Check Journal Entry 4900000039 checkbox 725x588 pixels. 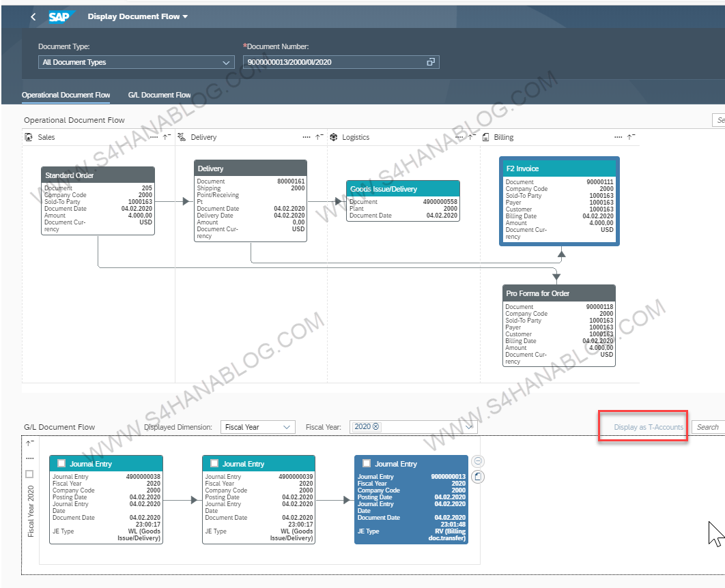click(x=214, y=464)
